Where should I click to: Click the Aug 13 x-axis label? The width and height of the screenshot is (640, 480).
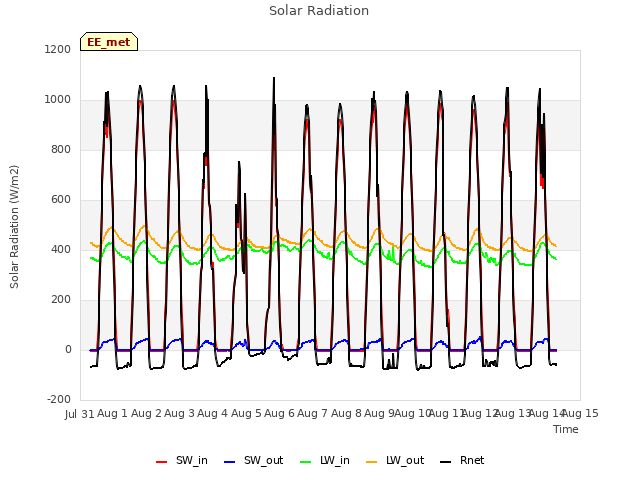pos(513,413)
